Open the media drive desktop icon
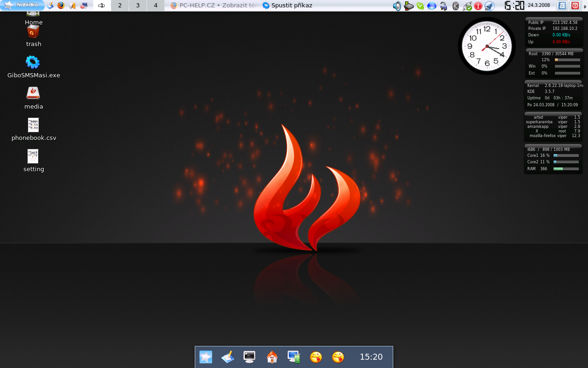Image resolution: width=588 pixels, height=368 pixels. (33, 93)
